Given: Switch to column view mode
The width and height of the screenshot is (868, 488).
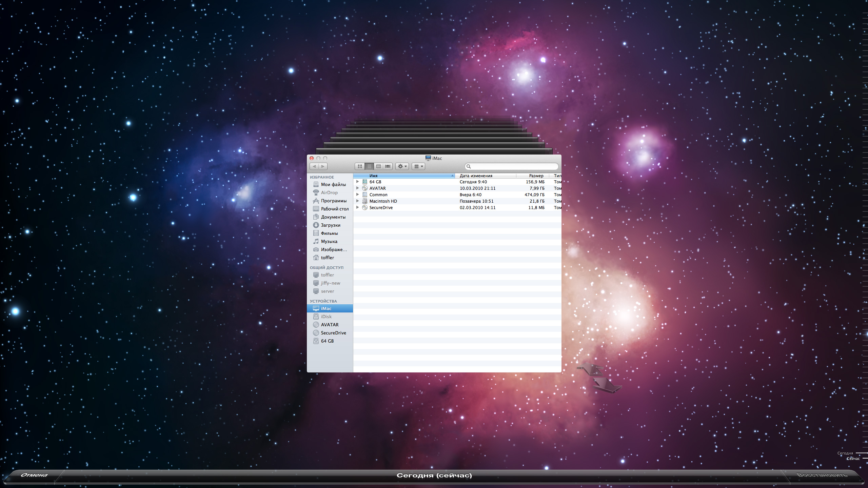Looking at the screenshot, I should 378,166.
